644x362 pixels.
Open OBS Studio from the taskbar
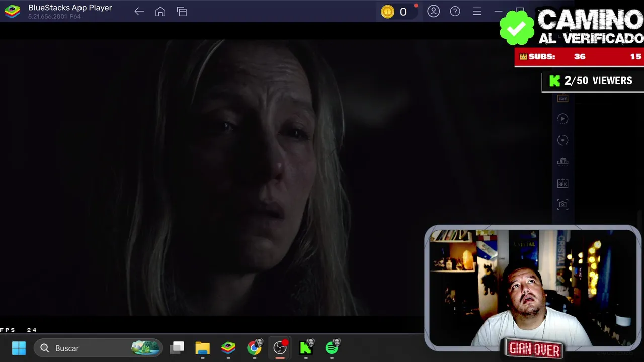click(280, 347)
